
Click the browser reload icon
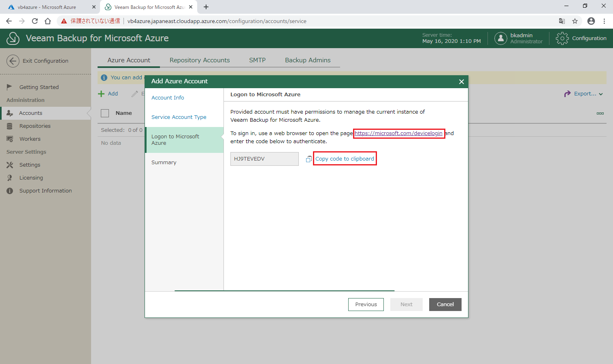click(x=35, y=21)
